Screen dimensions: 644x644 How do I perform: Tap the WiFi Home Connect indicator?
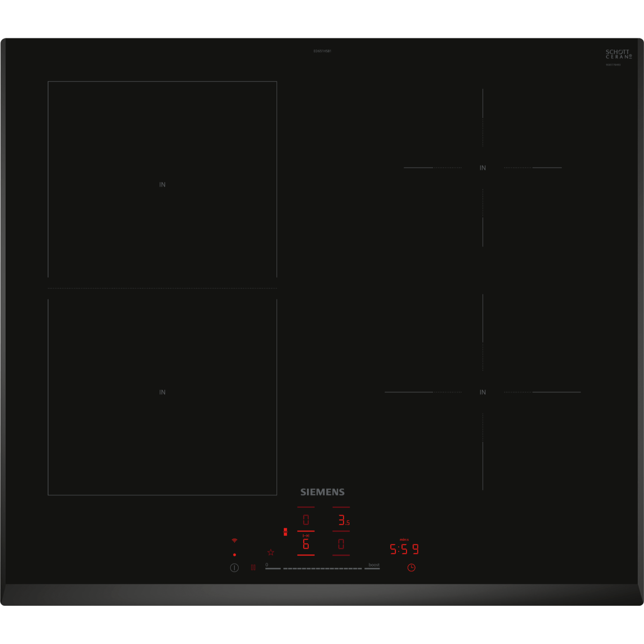(234, 541)
